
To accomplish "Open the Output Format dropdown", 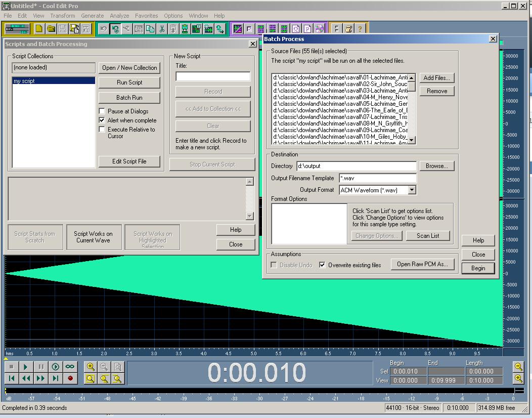I will pos(412,190).
